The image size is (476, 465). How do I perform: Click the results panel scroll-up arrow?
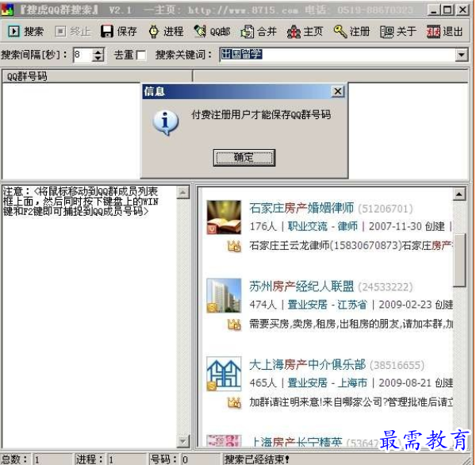459,194
